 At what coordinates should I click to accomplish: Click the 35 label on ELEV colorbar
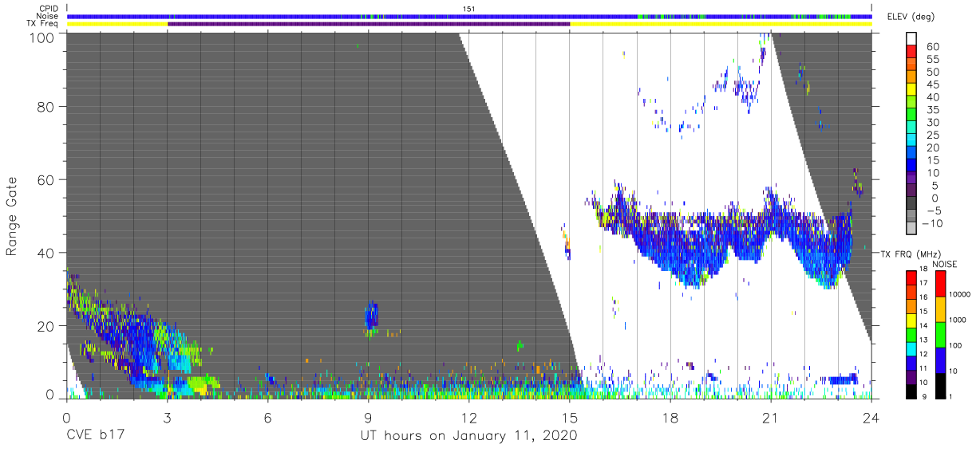[x=932, y=110]
